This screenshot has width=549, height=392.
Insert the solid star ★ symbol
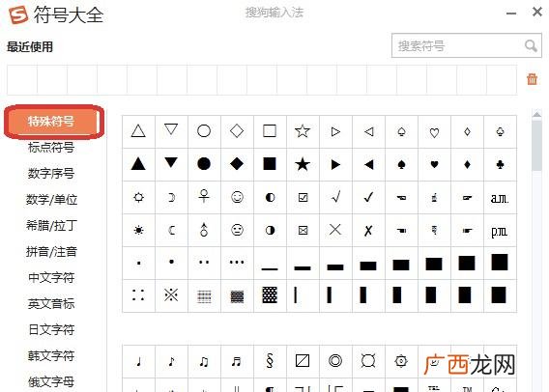point(303,164)
